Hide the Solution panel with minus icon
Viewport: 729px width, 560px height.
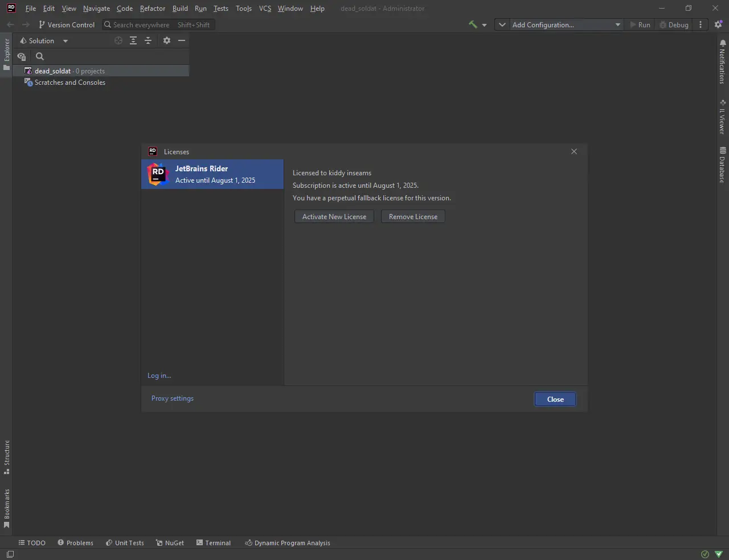point(182,40)
